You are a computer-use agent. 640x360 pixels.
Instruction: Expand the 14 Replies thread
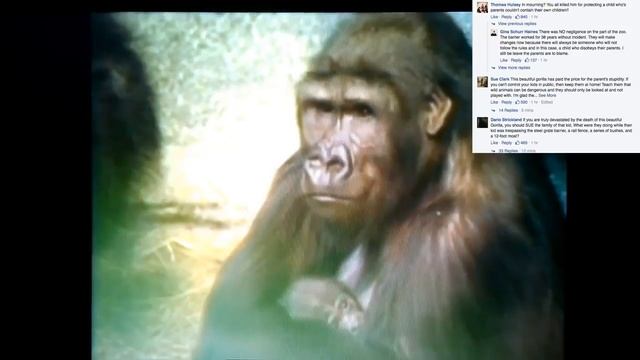[x=508, y=111]
